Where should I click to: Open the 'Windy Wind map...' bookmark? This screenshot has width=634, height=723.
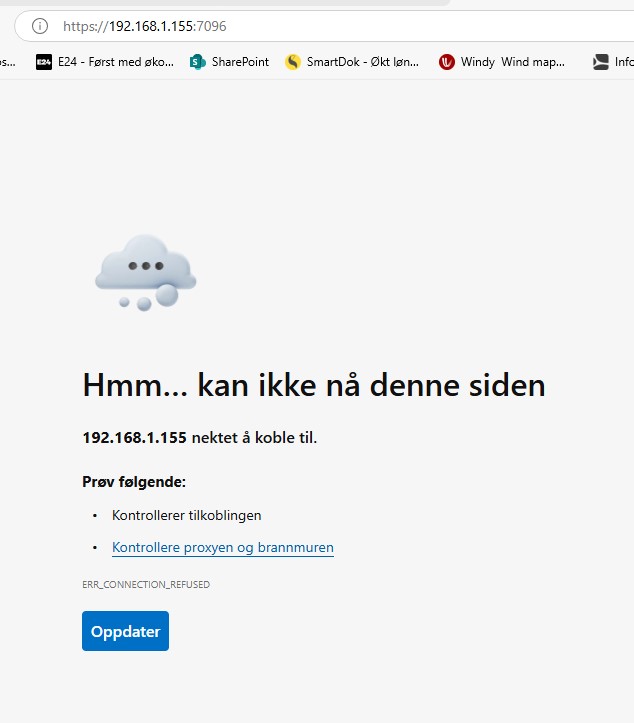click(513, 62)
